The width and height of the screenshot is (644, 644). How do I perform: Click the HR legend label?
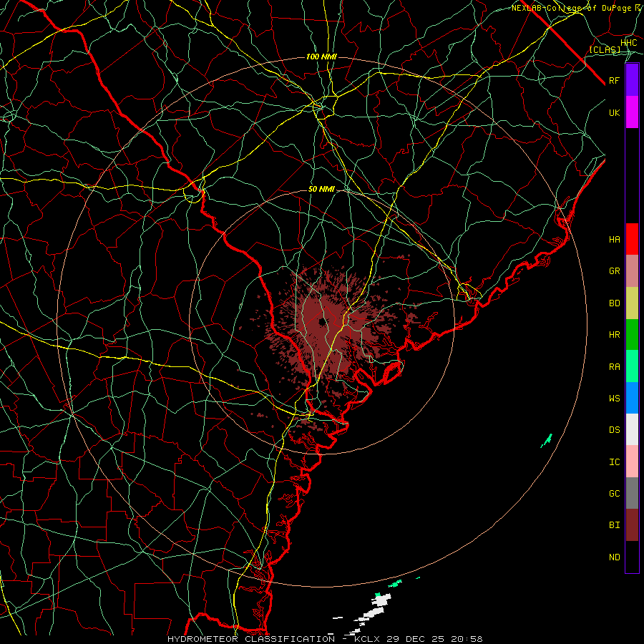pos(615,335)
